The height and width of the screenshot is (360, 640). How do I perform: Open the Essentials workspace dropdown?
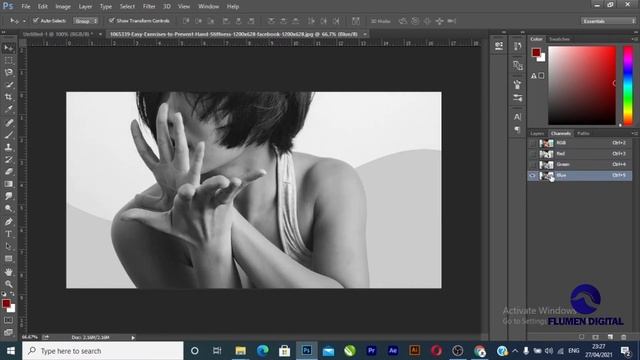608,21
